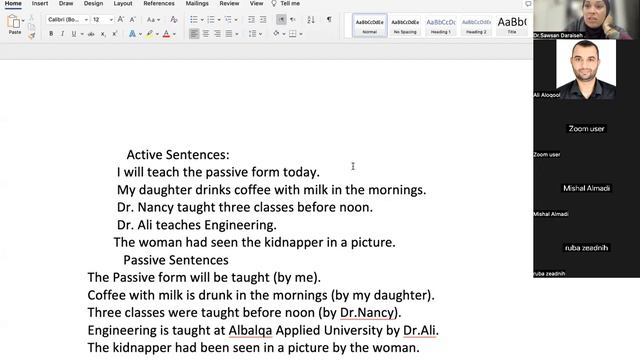Screen dimensions: 640x360
Task: Open the Layout tab
Action: coord(123,3)
